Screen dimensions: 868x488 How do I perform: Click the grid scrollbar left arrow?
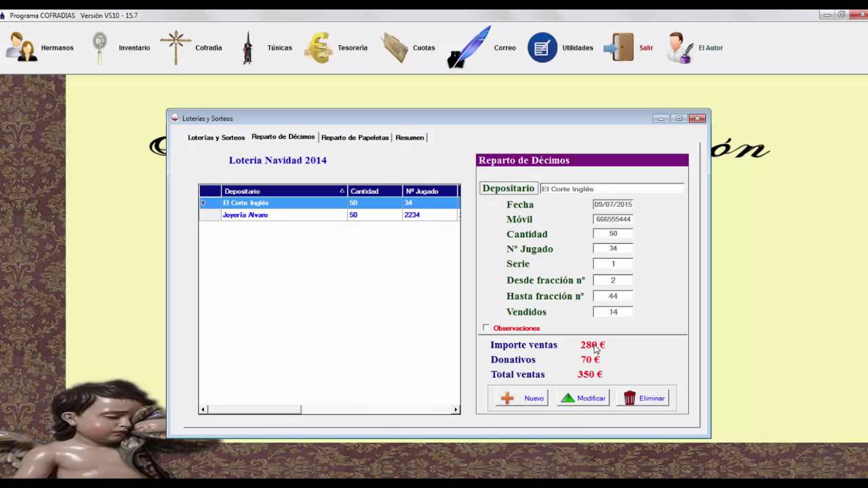coord(203,409)
